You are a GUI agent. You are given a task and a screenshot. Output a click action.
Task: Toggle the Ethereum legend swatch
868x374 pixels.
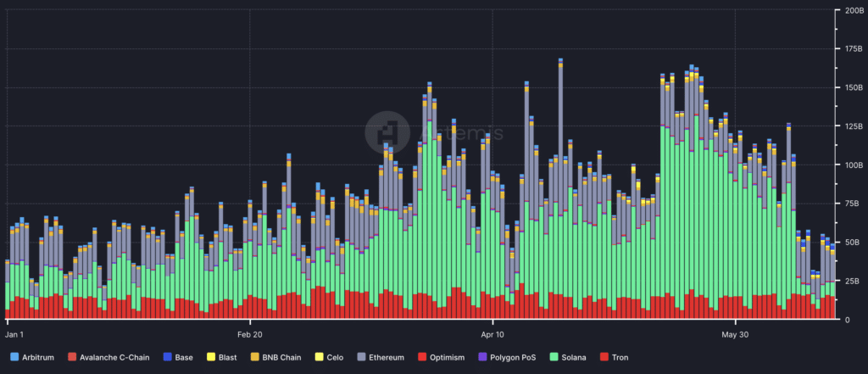(x=361, y=357)
